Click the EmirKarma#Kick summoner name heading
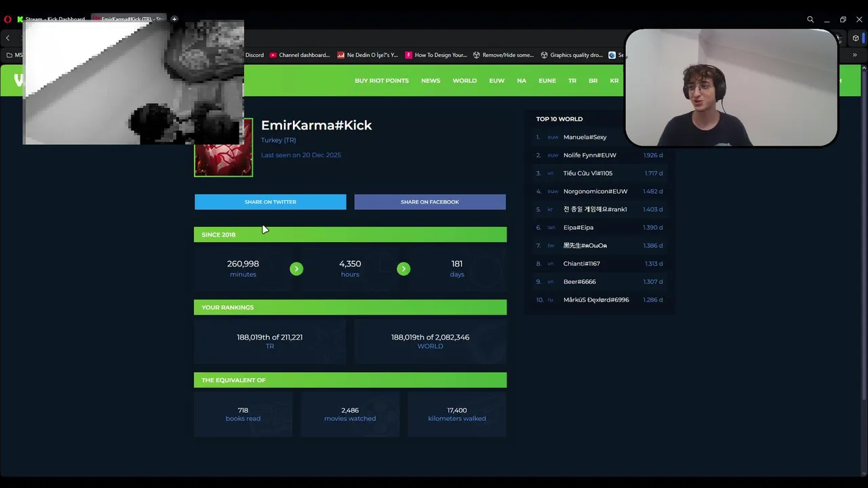This screenshot has width=868, height=488. click(317, 125)
